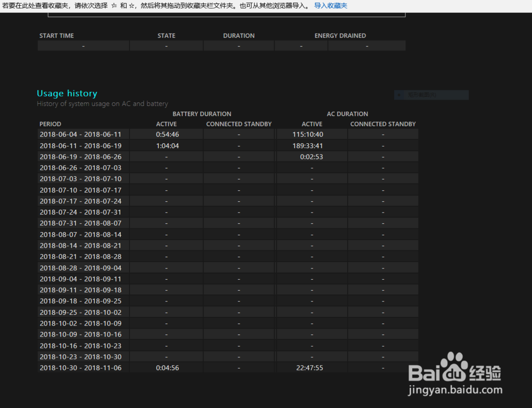Select period 2018-07-10 - 2018-07-17
This screenshot has width=532, height=408.
point(80,190)
